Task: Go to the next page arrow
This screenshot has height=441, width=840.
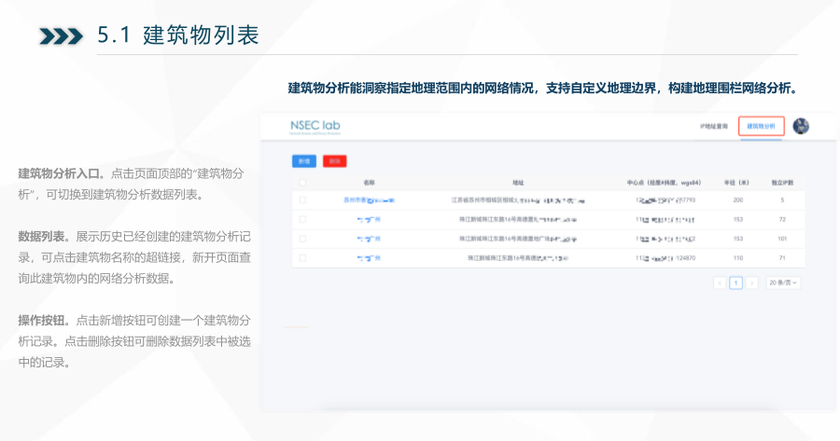Action: coord(752,283)
